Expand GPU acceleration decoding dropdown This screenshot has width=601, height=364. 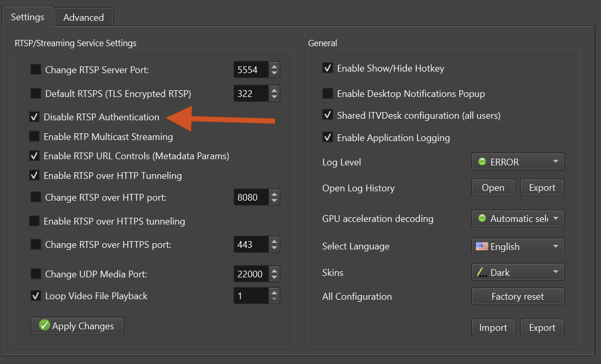[517, 219]
